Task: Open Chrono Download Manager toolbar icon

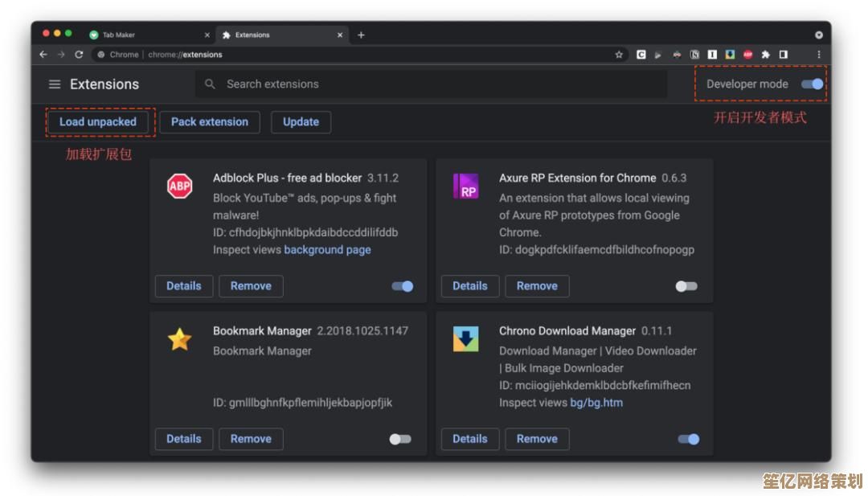Action: click(730, 54)
